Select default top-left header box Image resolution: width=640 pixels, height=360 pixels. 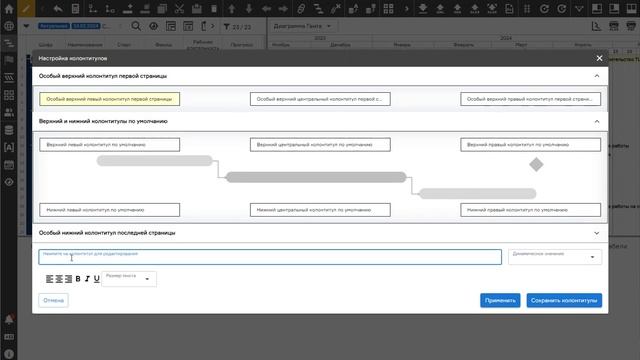[109, 145]
